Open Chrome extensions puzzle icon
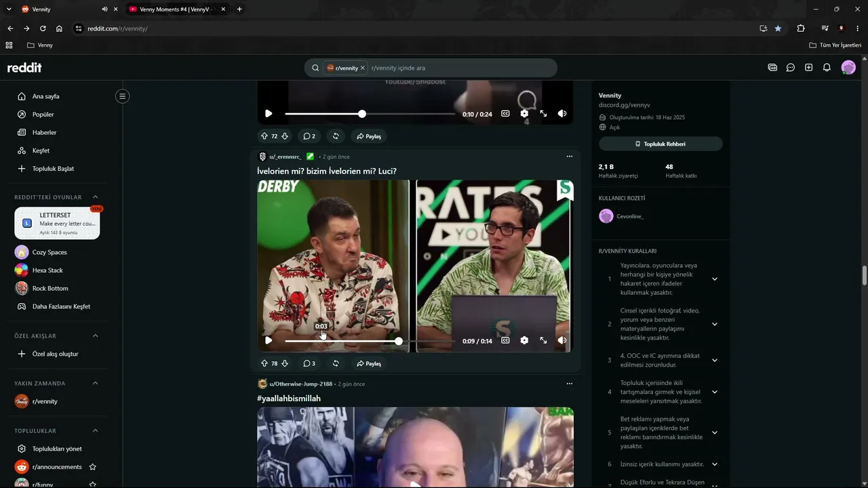Image resolution: width=868 pixels, height=488 pixels. coord(801,28)
